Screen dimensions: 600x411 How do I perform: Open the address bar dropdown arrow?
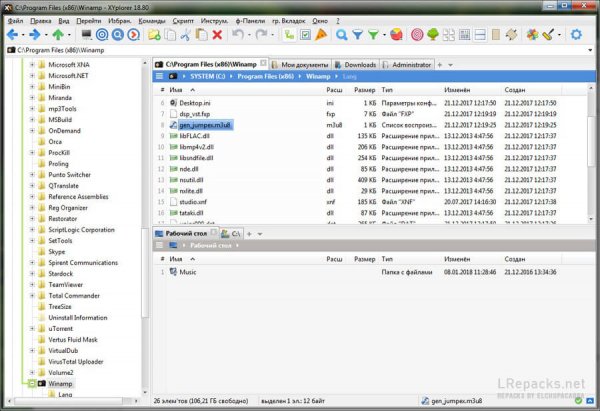(x=590, y=50)
